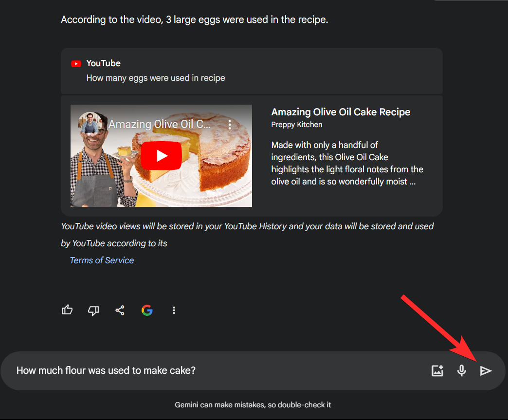
Task: Open more options below the response
Action: (x=174, y=310)
